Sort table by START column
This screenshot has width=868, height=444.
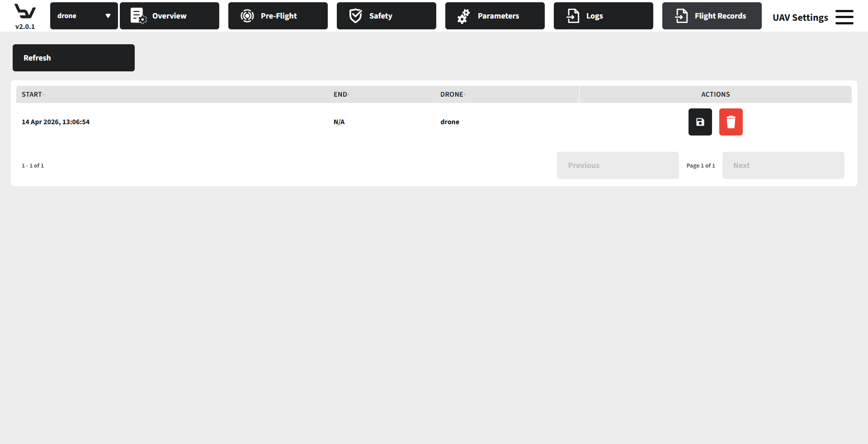click(32, 94)
